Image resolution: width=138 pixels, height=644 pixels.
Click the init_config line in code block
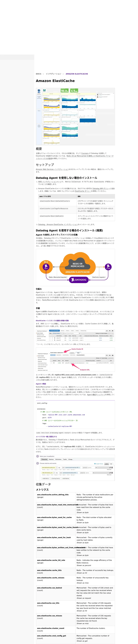click(42, 403)
